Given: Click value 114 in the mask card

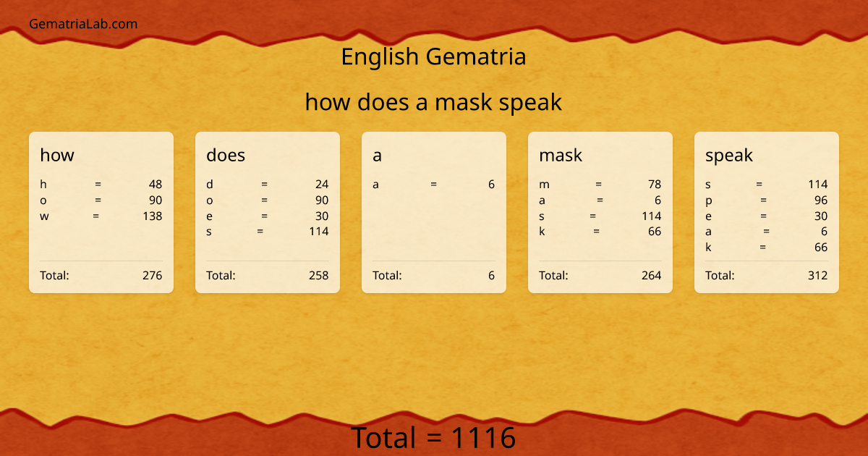Looking at the screenshot, I should click(652, 216).
